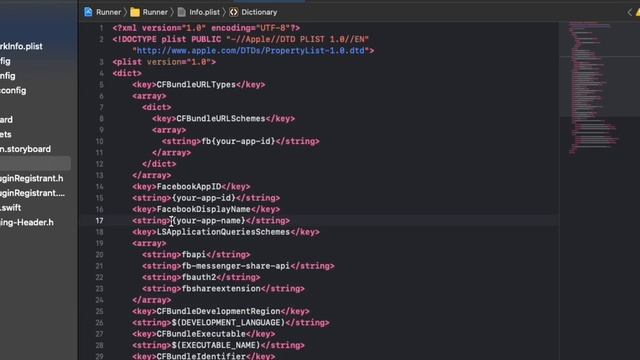This screenshot has width=640, height=360.
Task: Click the fbapi string value
Action: (x=194, y=255)
